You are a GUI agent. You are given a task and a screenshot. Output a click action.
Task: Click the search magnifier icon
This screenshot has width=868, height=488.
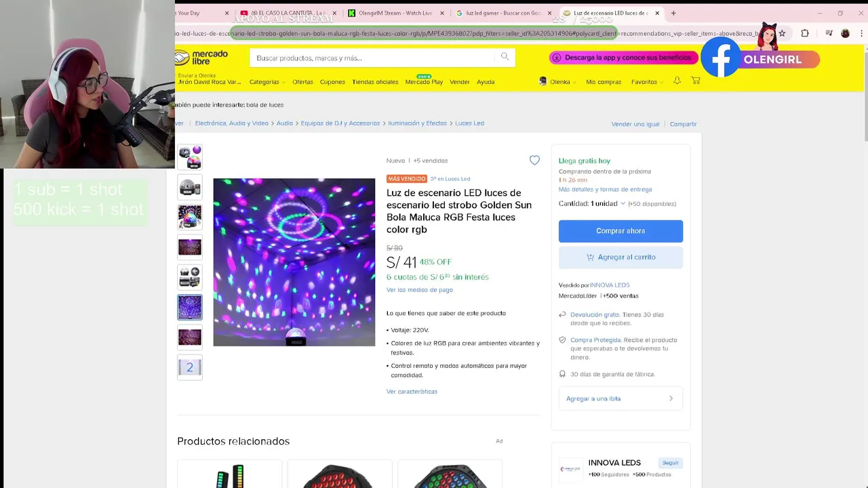click(x=505, y=57)
